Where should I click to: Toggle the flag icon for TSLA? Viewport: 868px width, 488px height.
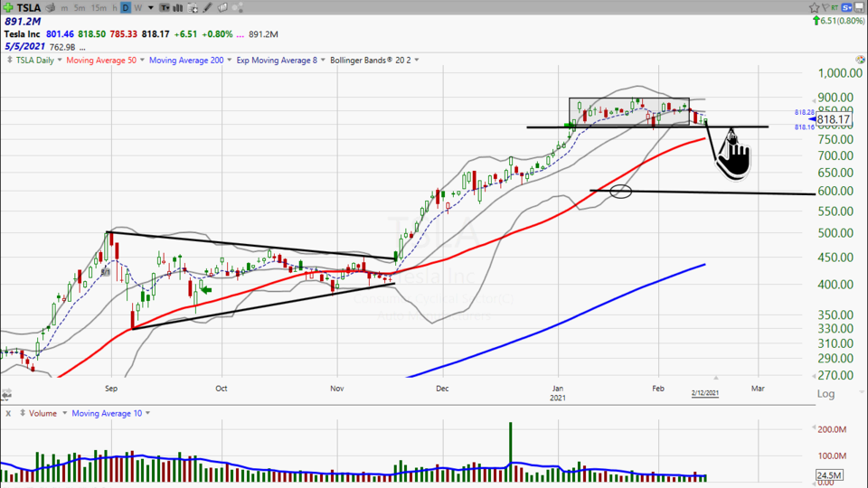pos(826,7)
